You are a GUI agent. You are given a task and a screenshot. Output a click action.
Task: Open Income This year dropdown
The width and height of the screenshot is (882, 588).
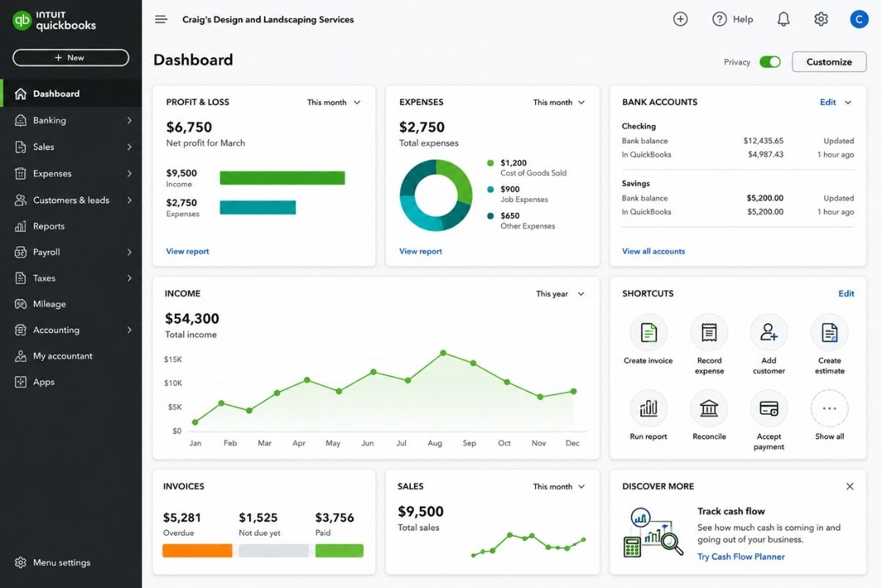click(560, 294)
